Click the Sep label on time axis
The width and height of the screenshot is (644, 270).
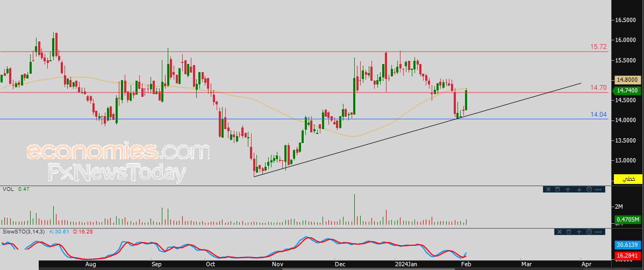(x=156, y=263)
